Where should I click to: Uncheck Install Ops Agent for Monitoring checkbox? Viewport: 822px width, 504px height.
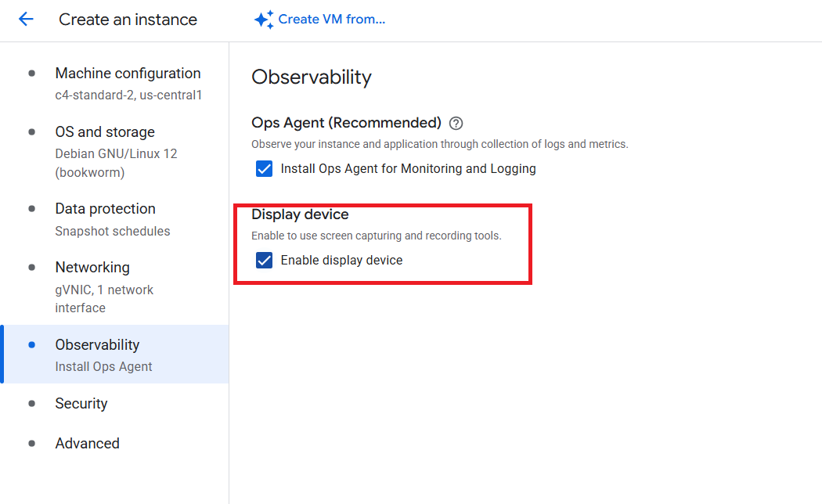tap(265, 168)
